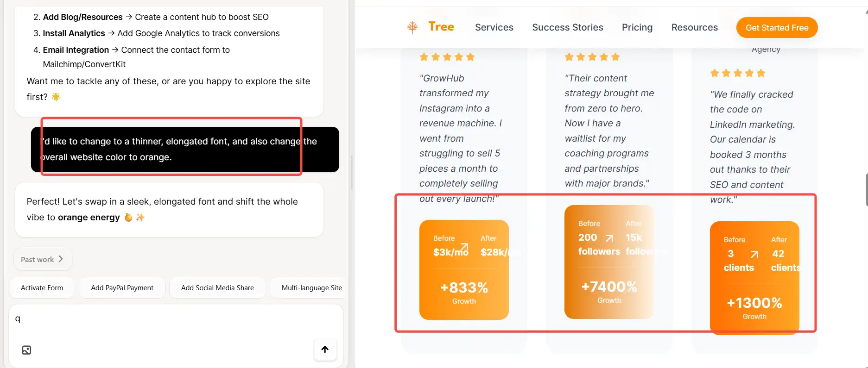The width and height of the screenshot is (868, 368).
Task: Click the orange Tree logo icon
Action: pyautogui.click(x=412, y=27)
